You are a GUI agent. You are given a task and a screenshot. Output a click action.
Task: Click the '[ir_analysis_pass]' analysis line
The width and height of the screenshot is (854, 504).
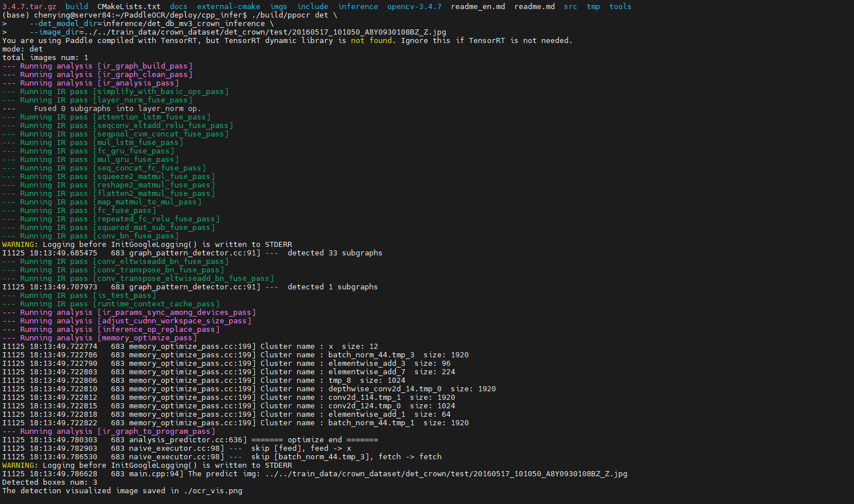coord(91,83)
